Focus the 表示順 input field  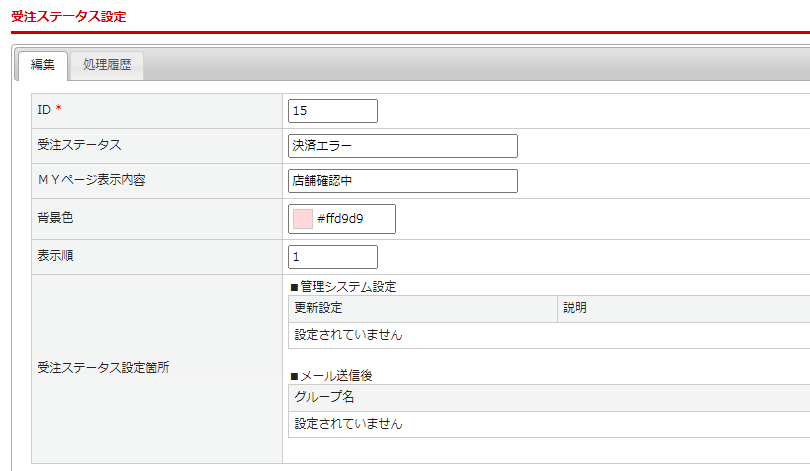point(332,257)
